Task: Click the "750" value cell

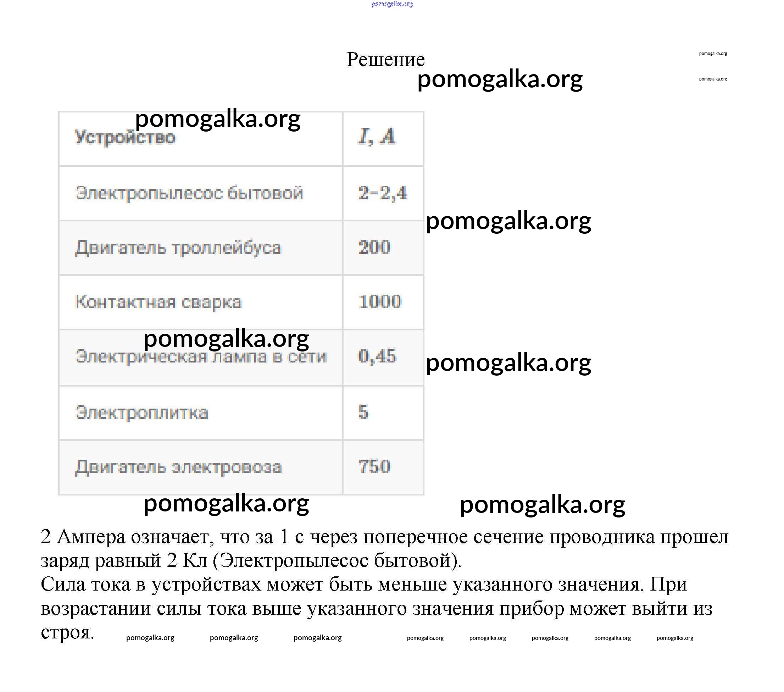Action: (374, 467)
